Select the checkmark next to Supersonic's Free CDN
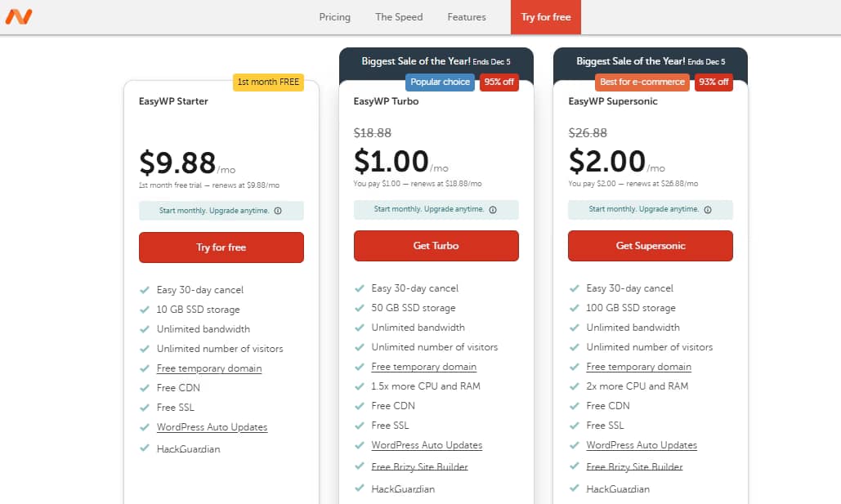The height and width of the screenshot is (504, 841). [x=574, y=405]
